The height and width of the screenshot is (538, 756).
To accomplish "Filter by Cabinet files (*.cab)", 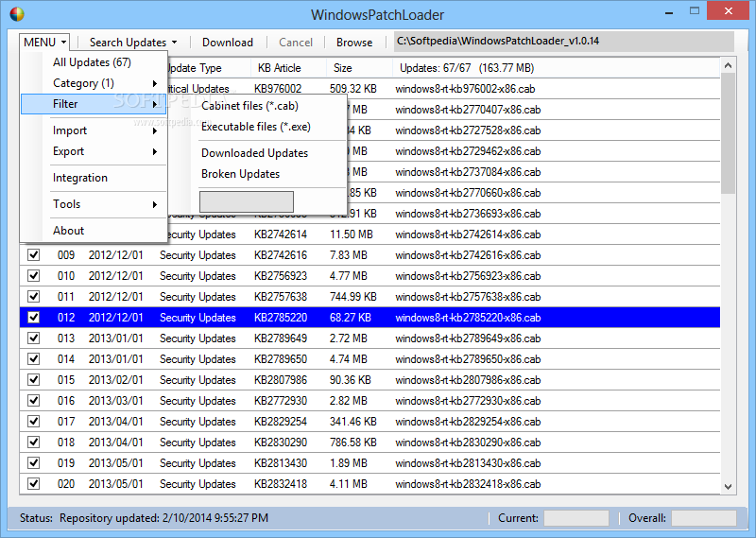I will tap(249, 106).
